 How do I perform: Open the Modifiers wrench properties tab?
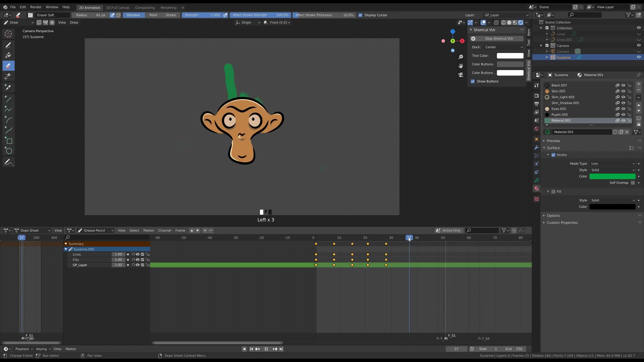click(x=537, y=147)
